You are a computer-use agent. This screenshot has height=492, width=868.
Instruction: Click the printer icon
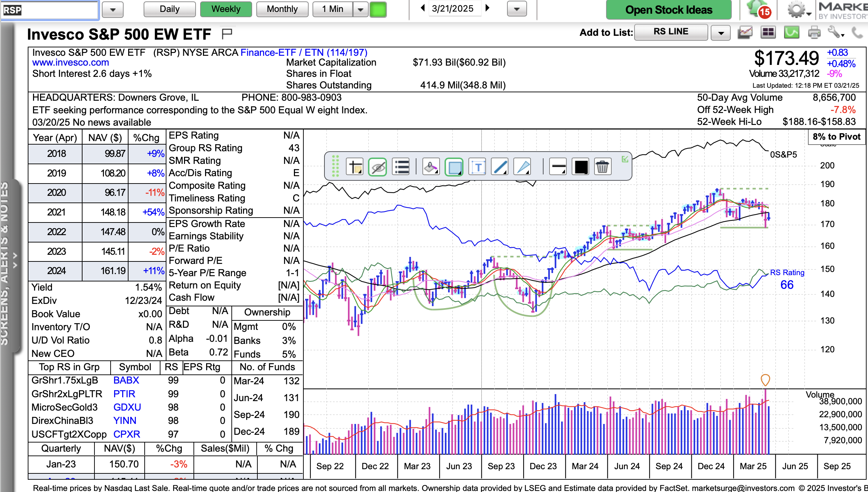pyautogui.click(x=814, y=33)
